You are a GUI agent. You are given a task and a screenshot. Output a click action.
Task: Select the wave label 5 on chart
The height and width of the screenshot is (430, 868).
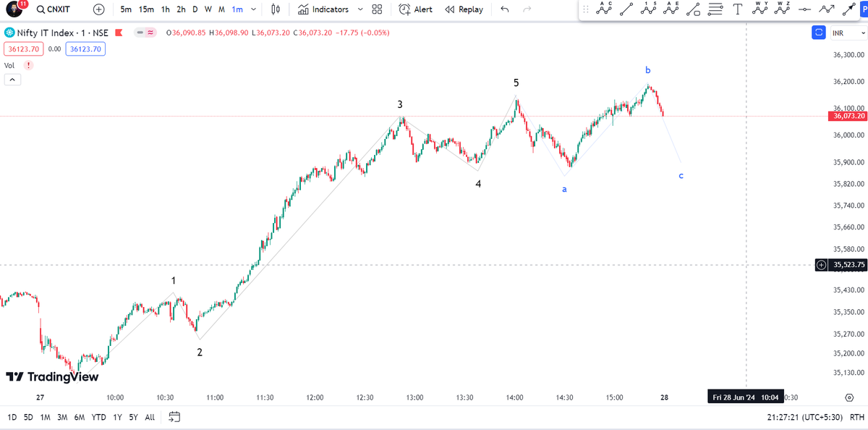[516, 83]
